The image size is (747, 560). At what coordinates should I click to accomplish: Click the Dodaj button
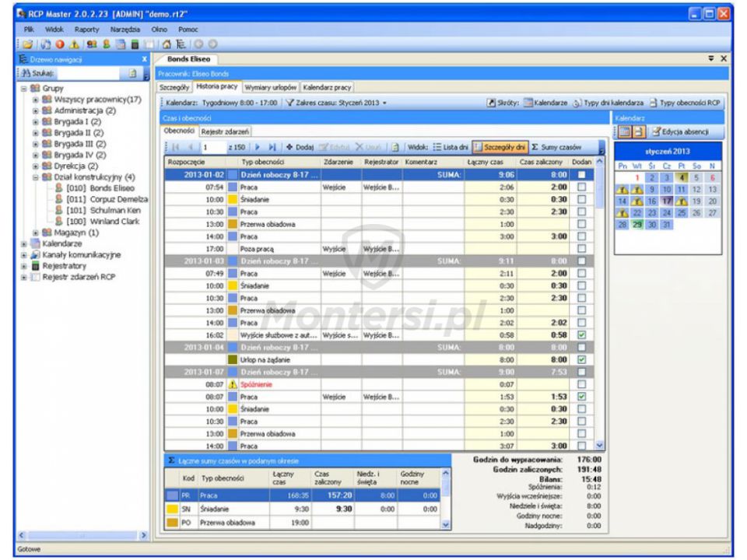click(x=300, y=147)
